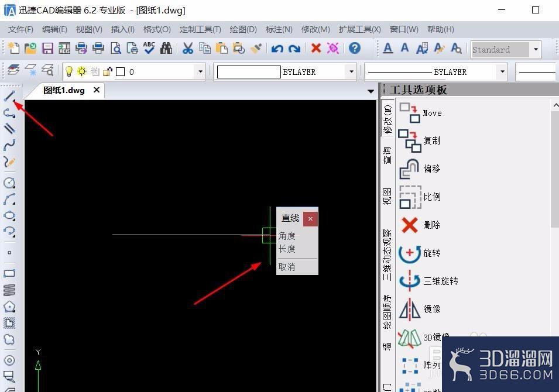The width and height of the screenshot is (559, 392).
Task: Click the layer 0 color box
Action: point(121,72)
